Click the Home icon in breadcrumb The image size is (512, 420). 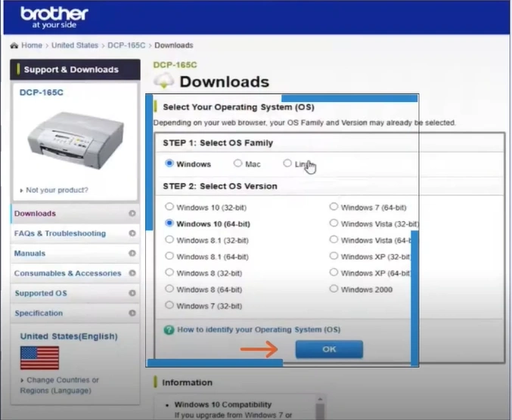tap(14, 45)
